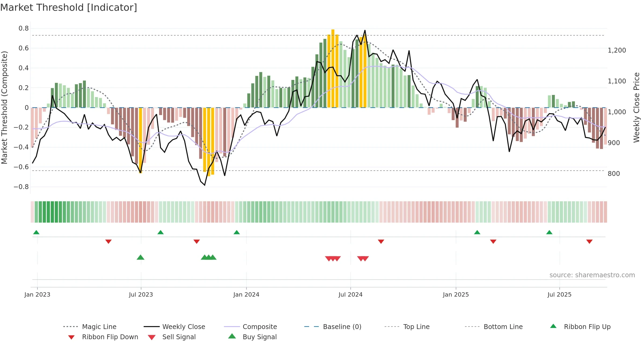Click the Jan 2023 x-axis label

(37, 294)
